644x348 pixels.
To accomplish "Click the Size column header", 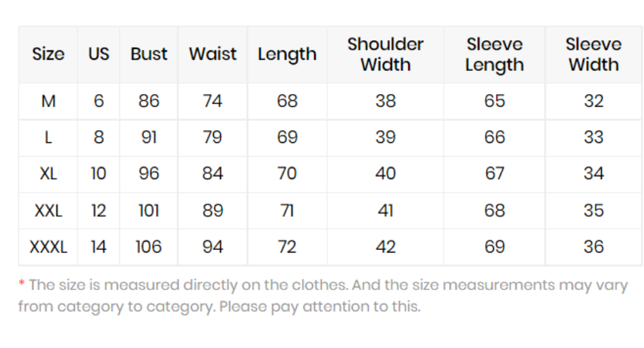I will pyautogui.click(x=48, y=54).
